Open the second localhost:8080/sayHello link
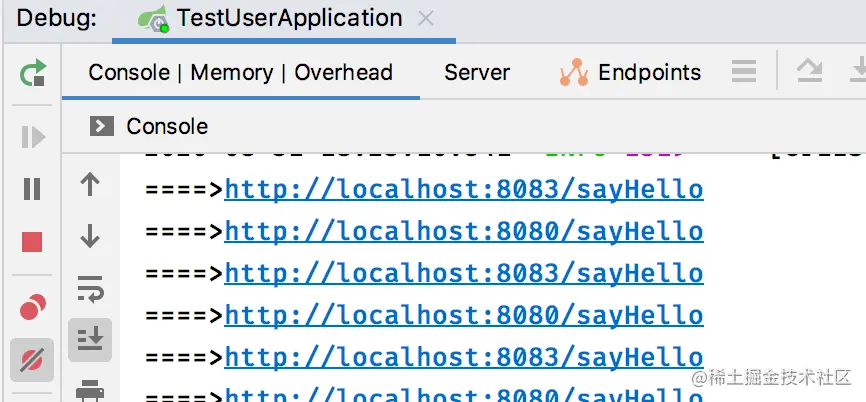866x402 pixels. tap(464, 316)
